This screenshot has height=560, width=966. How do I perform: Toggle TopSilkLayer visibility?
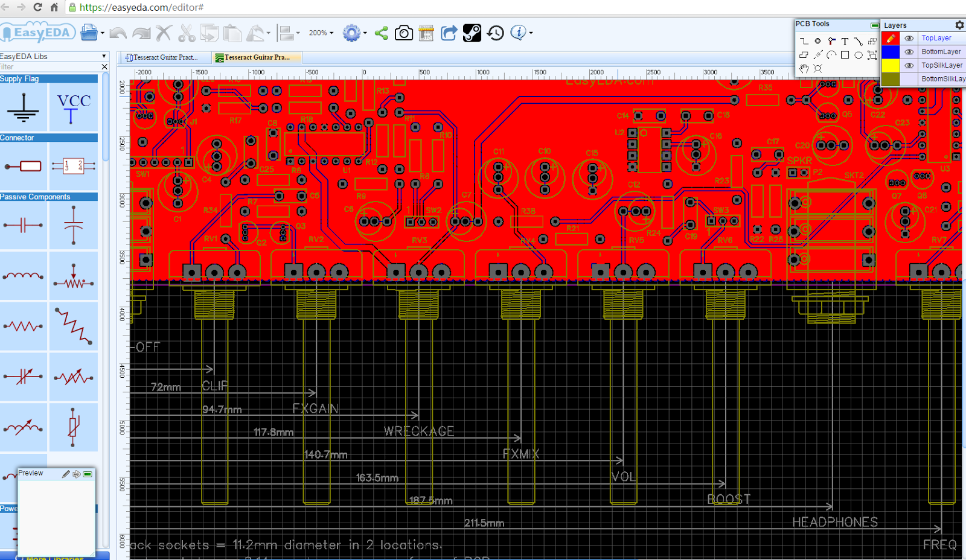910,65
